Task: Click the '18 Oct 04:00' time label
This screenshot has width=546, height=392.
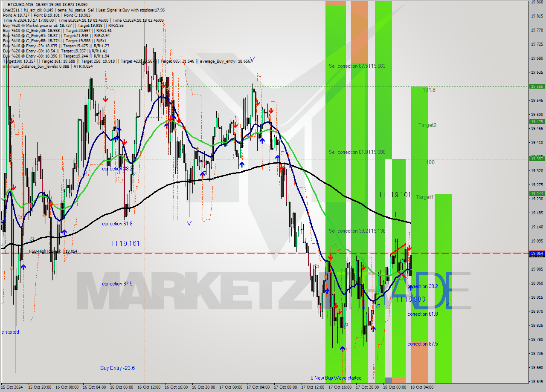Action: click(421, 387)
